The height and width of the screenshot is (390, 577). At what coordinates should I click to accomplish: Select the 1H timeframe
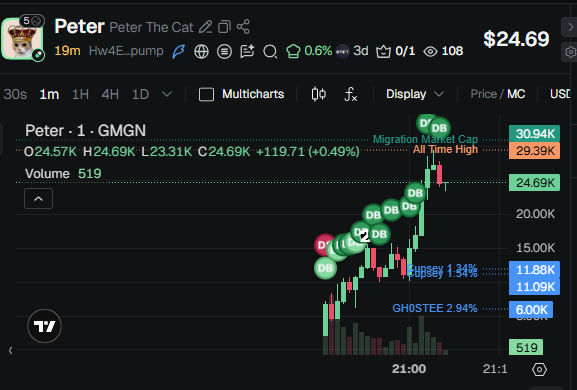click(80, 94)
